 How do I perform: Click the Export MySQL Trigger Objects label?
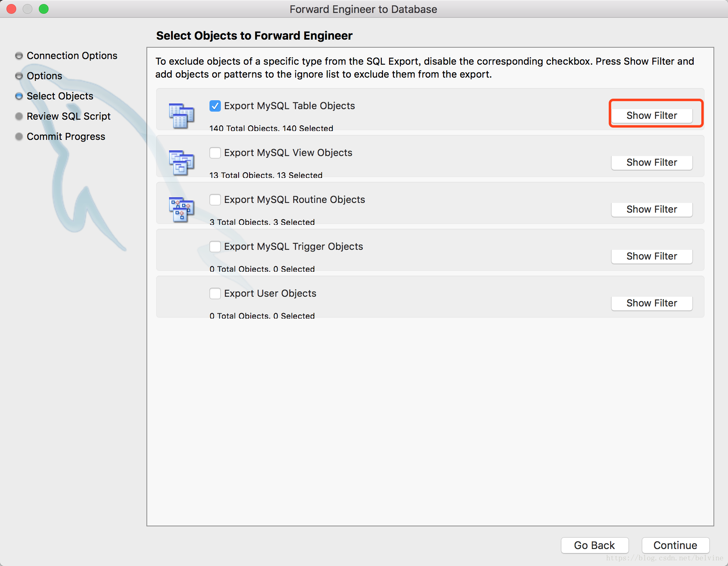[294, 247]
